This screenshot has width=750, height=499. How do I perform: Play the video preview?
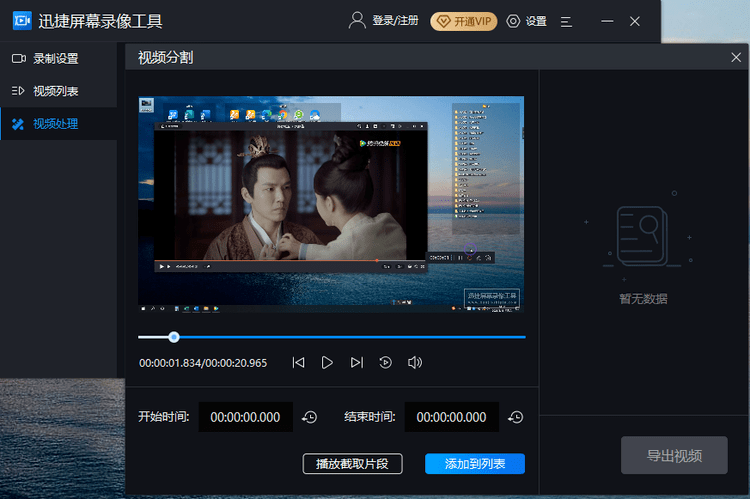point(327,363)
